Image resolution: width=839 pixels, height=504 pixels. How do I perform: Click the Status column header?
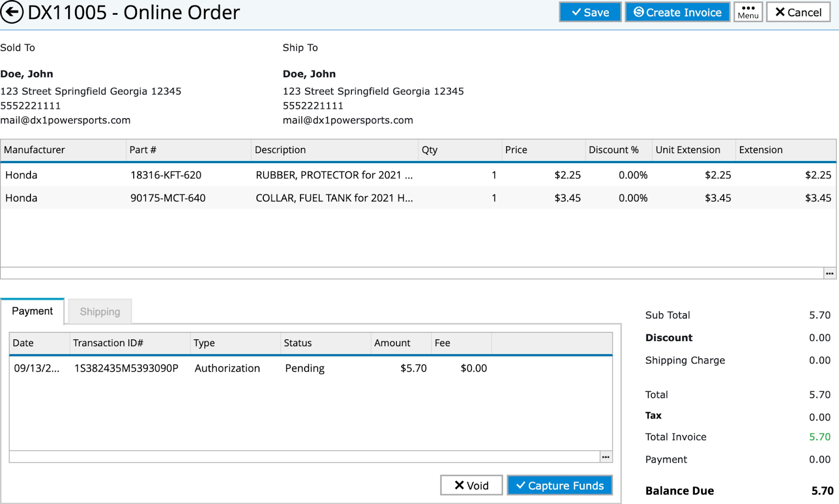(x=326, y=343)
